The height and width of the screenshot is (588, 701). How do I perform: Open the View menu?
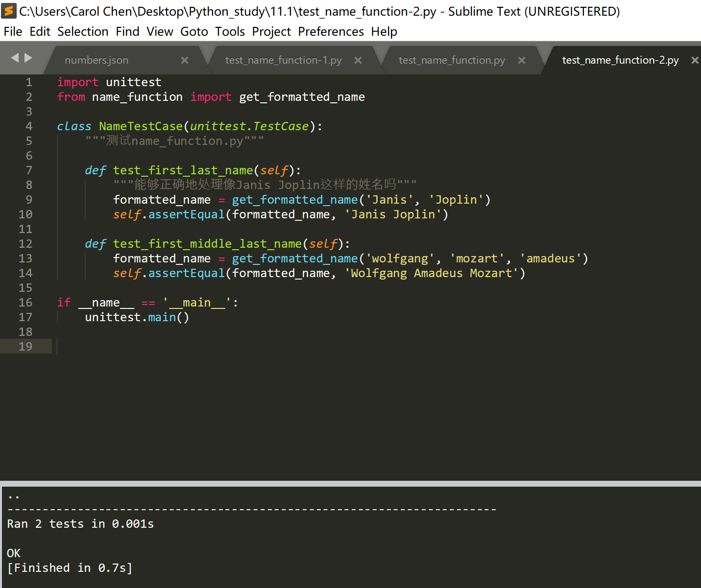(160, 32)
